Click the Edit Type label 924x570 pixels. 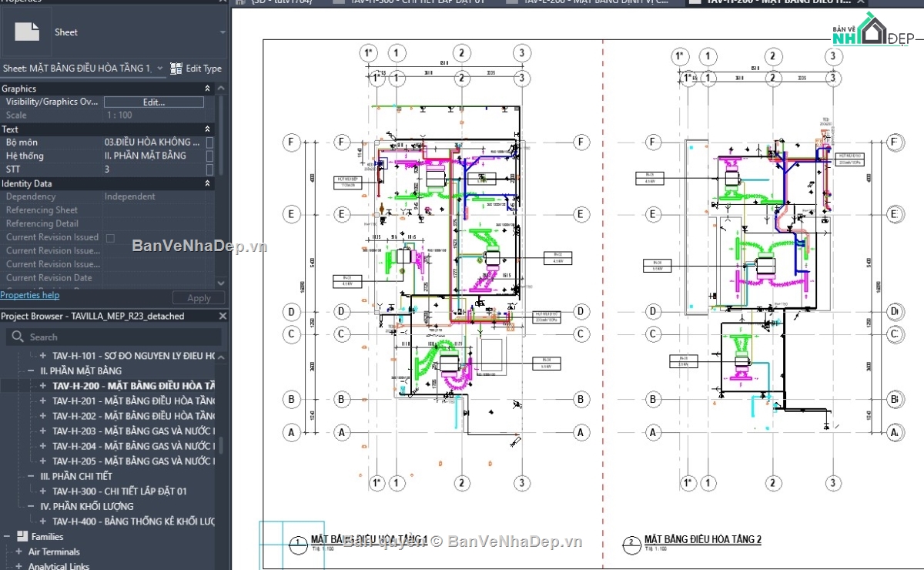pyautogui.click(x=203, y=69)
